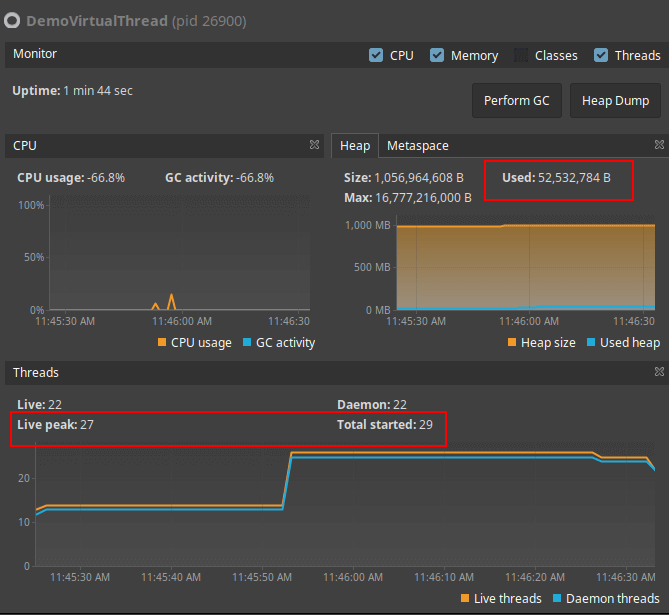Click the orange Heap size legend square

[512, 342]
